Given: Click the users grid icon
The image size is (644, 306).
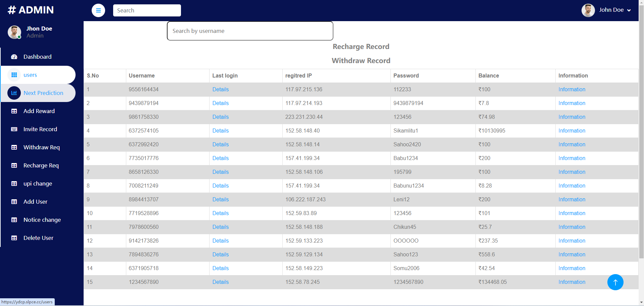Looking at the screenshot, I should (14, 75).
